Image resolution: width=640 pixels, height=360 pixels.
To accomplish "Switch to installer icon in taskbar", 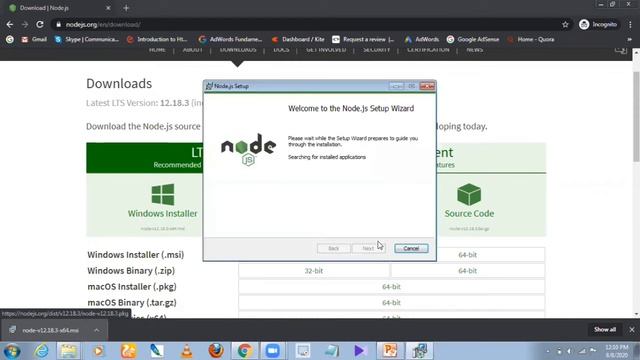I will 419,351.
